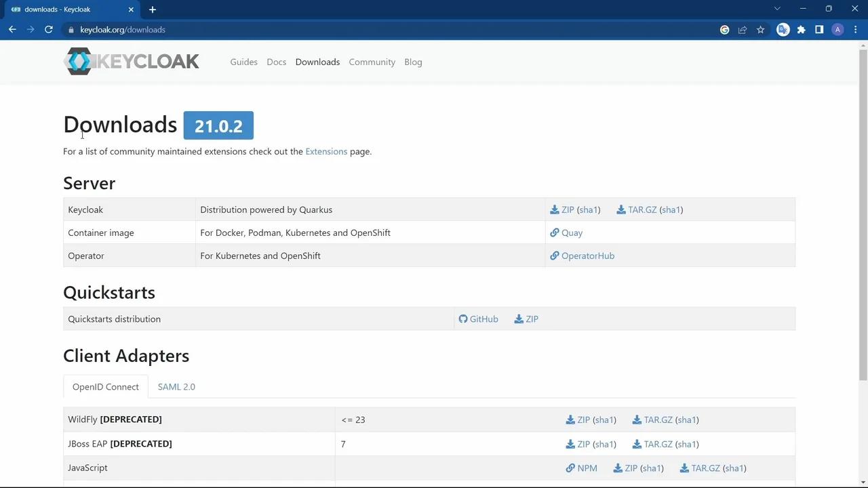Open the Chrome three-dot menu

(855, 30)
